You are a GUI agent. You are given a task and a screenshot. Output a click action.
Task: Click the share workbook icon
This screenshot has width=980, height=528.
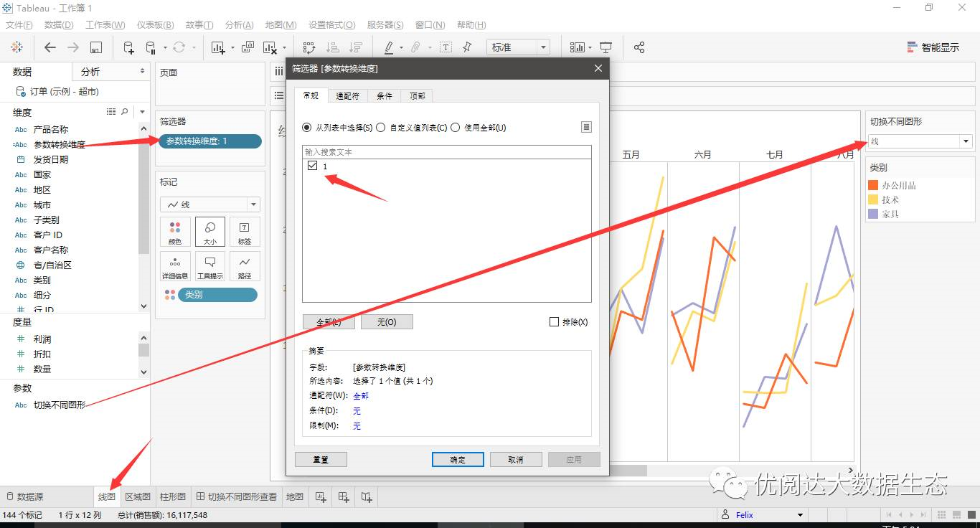point(639,47)
